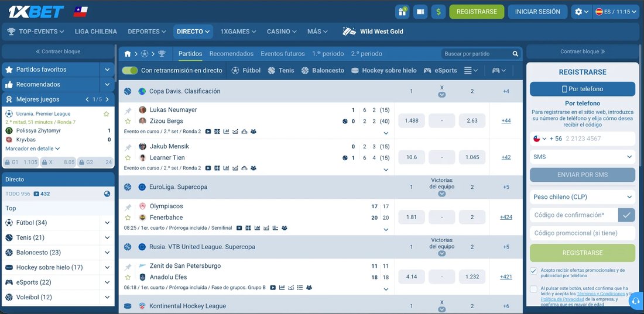The width and height of the screenshot is (644, 314).
Task: Click the trophy icon in breadcrumb
Action: (162, 54)
